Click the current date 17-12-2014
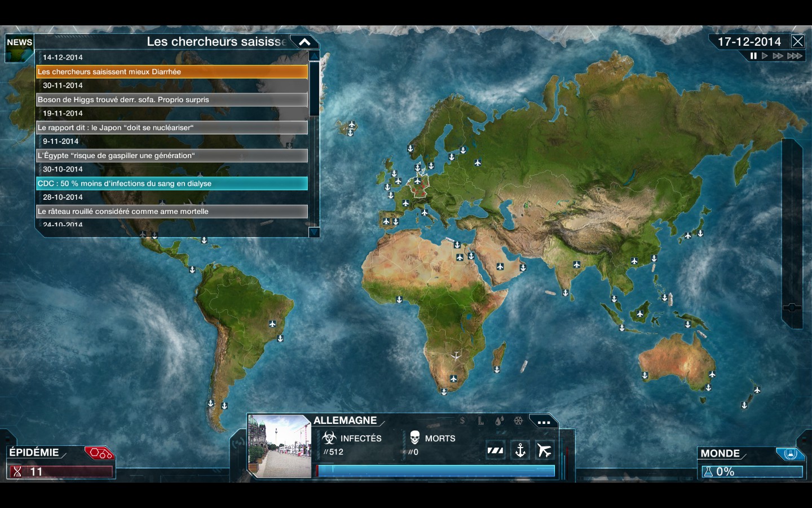The height and width of the screenshot is (508, 812). (x=749, y=42)
